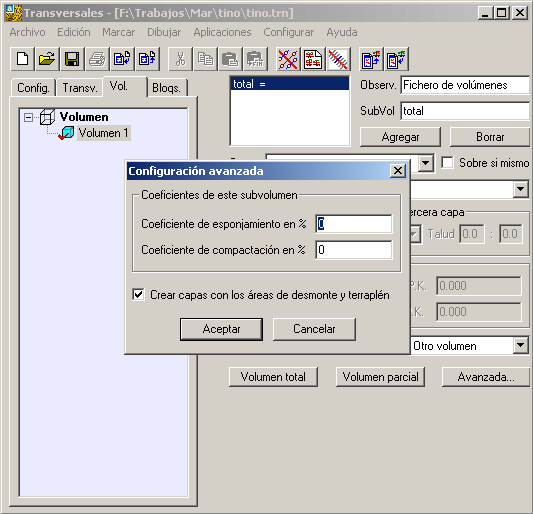
Task: Collapse the Volumen tree node
Action: click(29, 118)
